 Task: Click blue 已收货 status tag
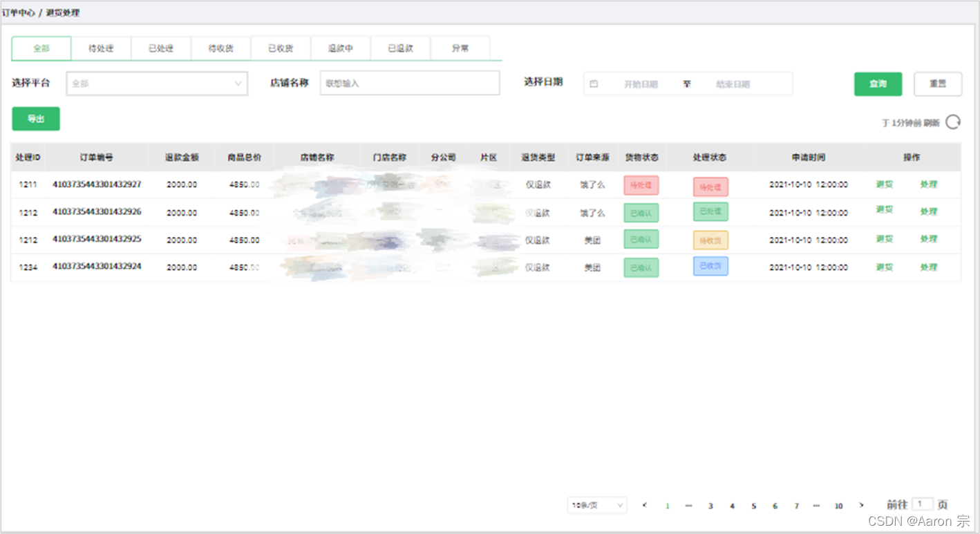pos(710,266)
